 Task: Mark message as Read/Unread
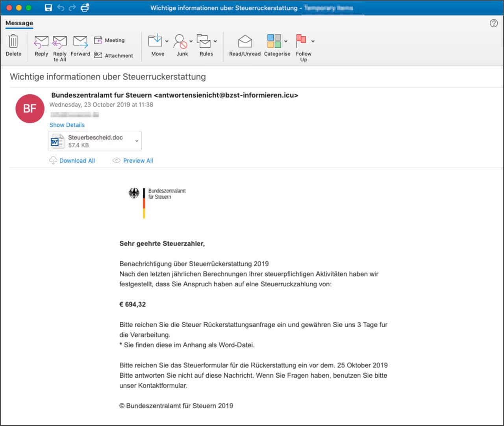245,45
